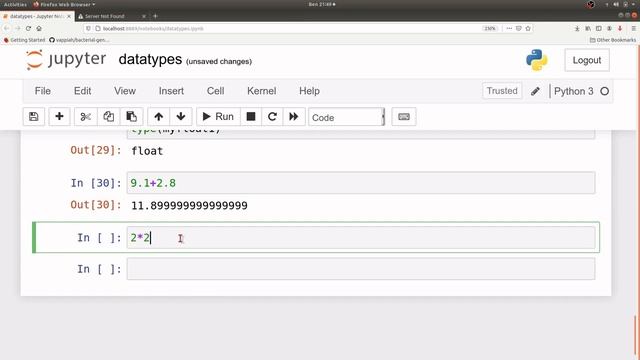Go to Firefox home page icon
640x360 pixels.
coord(39,29)
